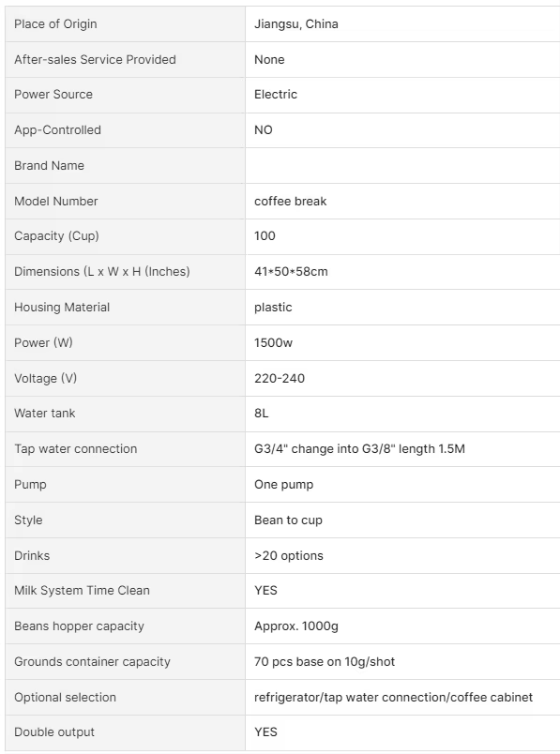The width and height of the screenshot is (560, 754).
Task: Click the empty Brand Name value cell
Action: coord(402,165)
